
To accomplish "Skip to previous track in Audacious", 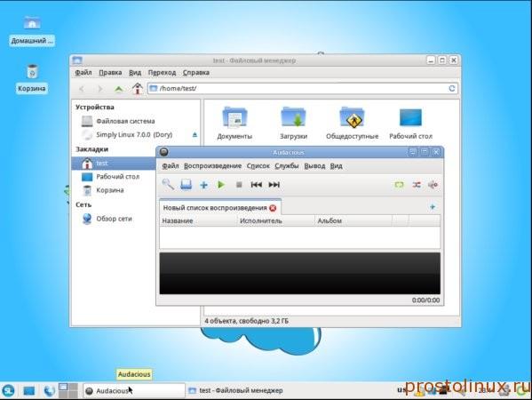I will pyautogui.click(x=256, y=184).
